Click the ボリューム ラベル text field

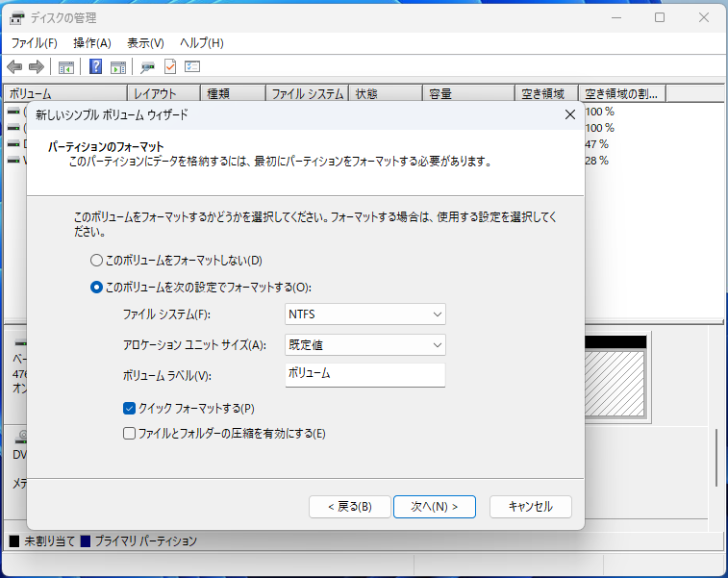pyautogui.click(x=364, y=375)
